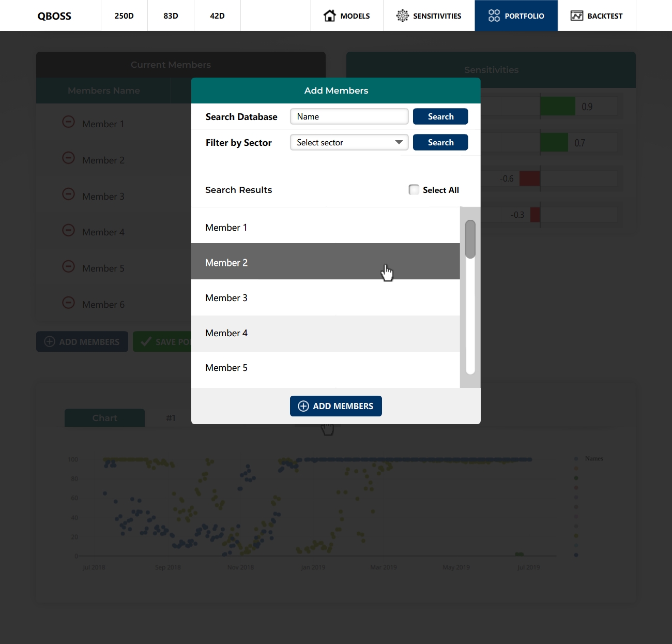Screen dimensions: 672x644
Task: Click the plus icon in background Add Members button
Action: coord(50,341)
